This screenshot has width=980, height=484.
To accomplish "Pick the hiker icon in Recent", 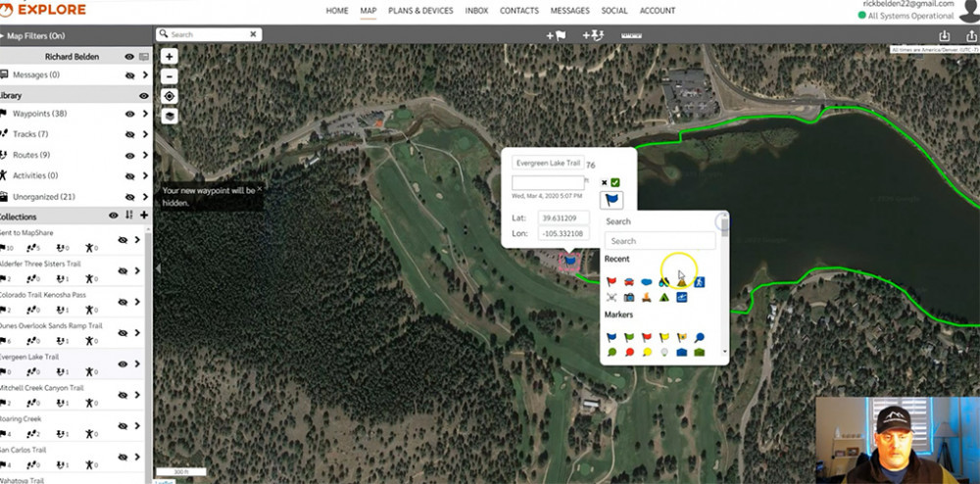I will (700, 281).
